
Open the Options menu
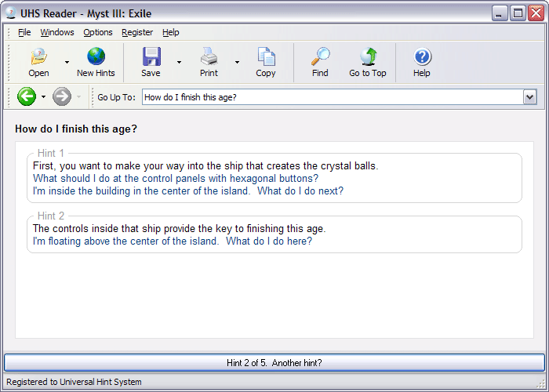tap(98, 32)
